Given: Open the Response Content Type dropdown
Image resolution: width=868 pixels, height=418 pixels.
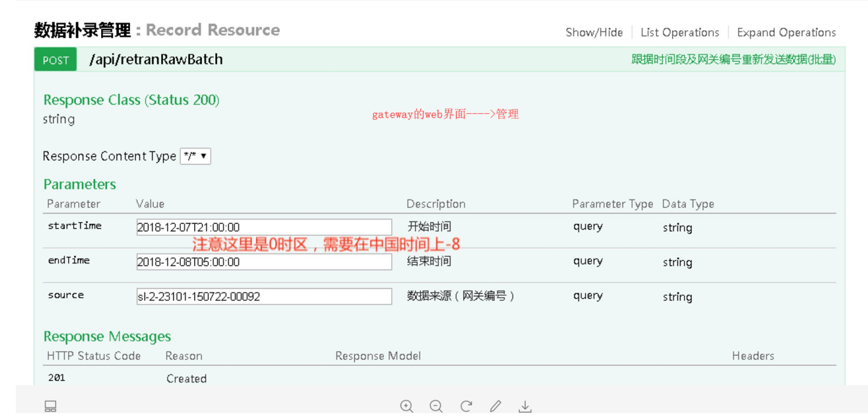Looking at the screenshot, I should coord(195,156).
